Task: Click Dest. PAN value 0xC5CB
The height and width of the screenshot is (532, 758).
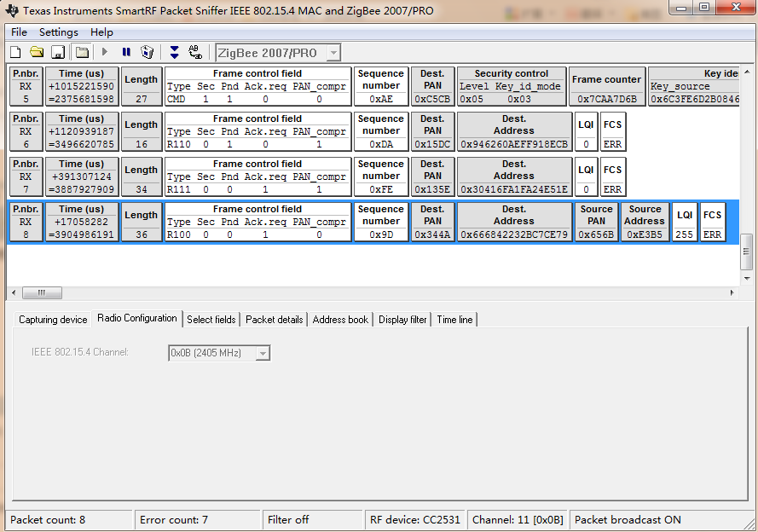Action: (x=432, y=99)
